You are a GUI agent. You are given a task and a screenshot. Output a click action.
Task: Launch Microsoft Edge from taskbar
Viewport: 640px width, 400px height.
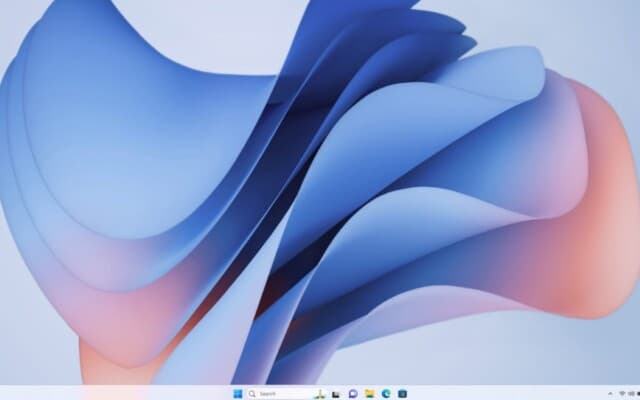pos(386,394)
